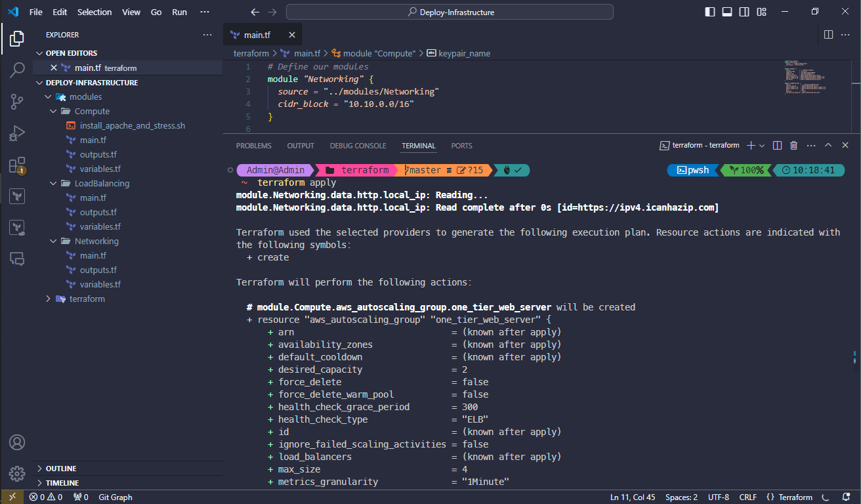The image size is (861, 504).
Task: Show errors and warnings in status bar
Action: (46, 497)
